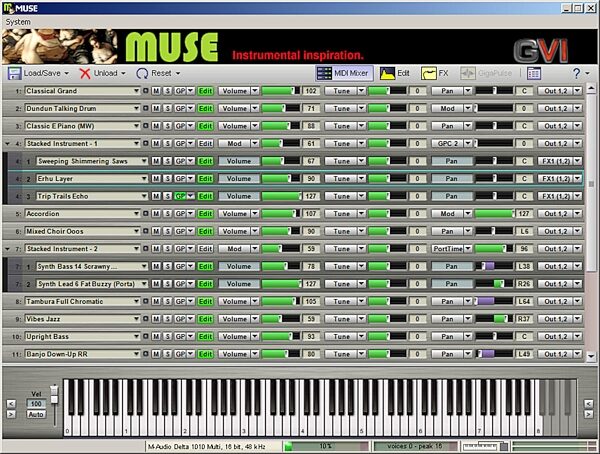The image size is (600, 454).
Task: Click Edit button on Classical Grand row
Action: (205, 91)
